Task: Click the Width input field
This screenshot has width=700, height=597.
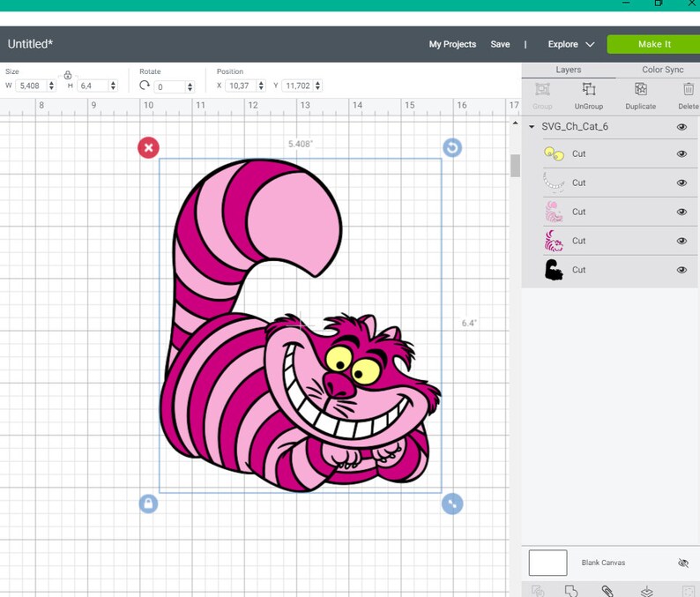Action: [31, 86]
